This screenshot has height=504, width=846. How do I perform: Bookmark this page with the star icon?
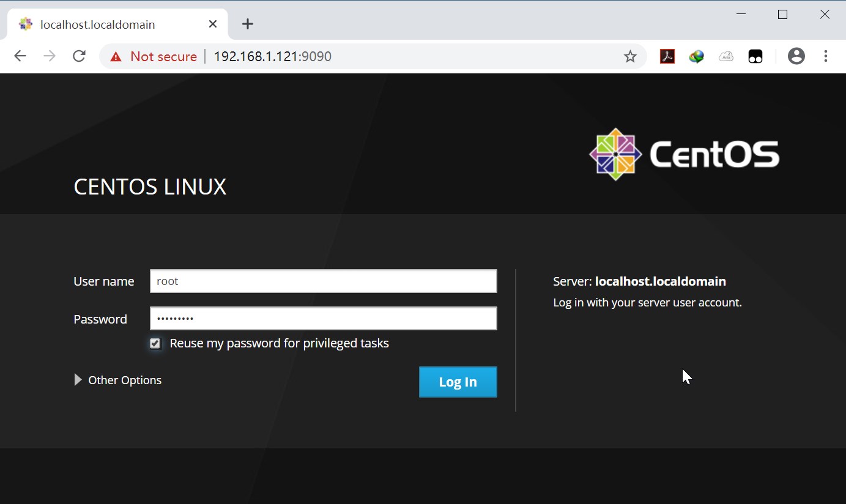click(x=630, y=56)
